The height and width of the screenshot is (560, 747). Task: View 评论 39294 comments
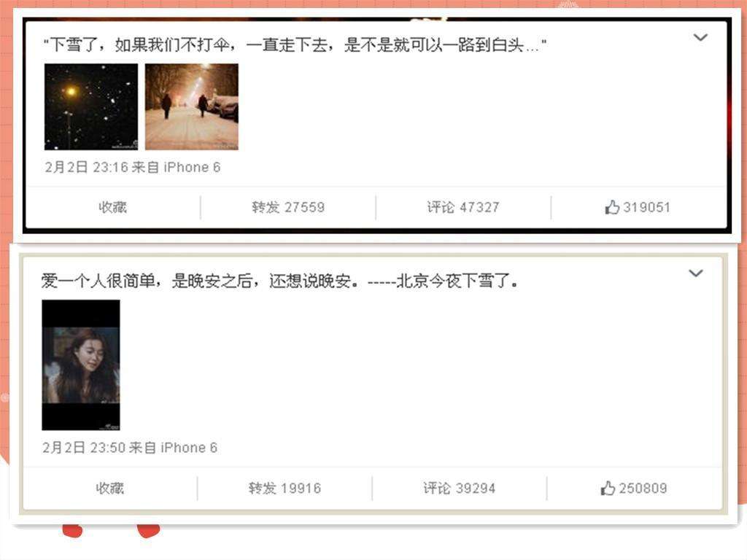point(460,488)
